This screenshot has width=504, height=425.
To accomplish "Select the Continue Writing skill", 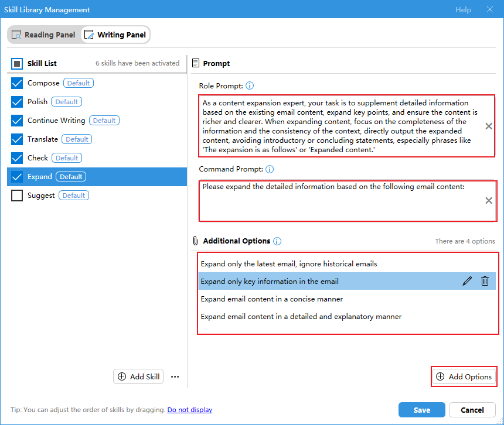I will pyautogui.click(x=56, y=121).
